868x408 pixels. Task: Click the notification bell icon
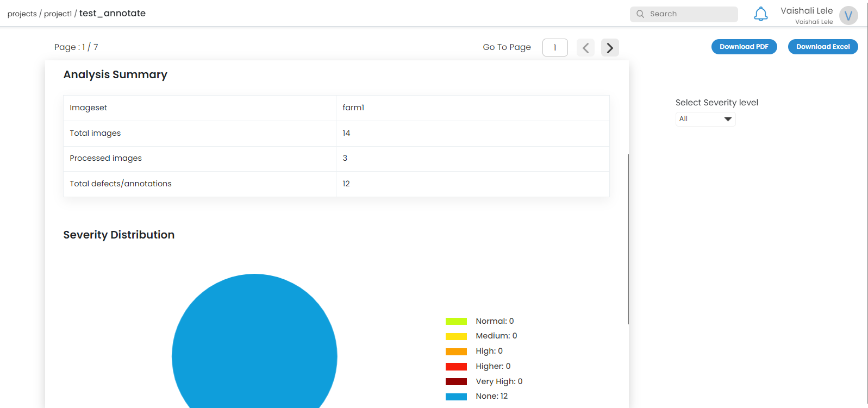point(760,14)
